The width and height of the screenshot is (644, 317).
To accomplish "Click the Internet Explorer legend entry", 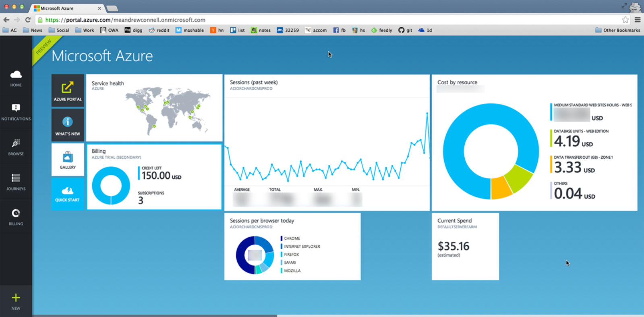I will (300, 246).
